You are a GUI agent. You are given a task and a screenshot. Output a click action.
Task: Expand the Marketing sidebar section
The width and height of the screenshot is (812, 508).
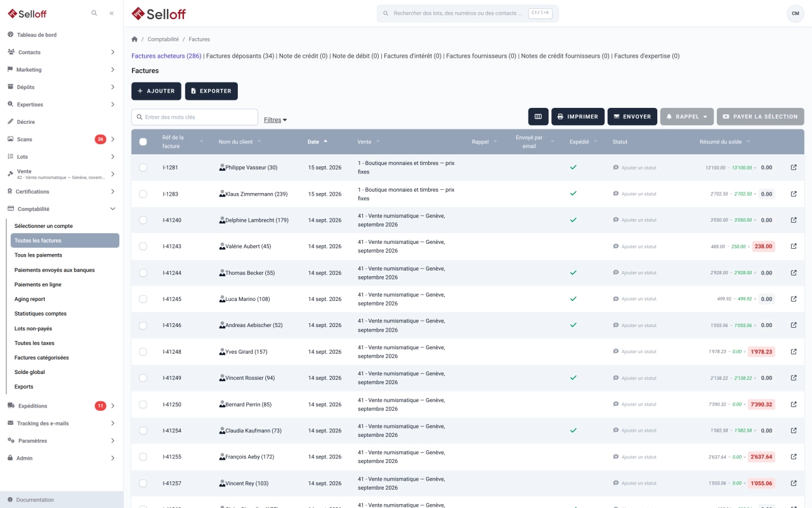(62, 70)
